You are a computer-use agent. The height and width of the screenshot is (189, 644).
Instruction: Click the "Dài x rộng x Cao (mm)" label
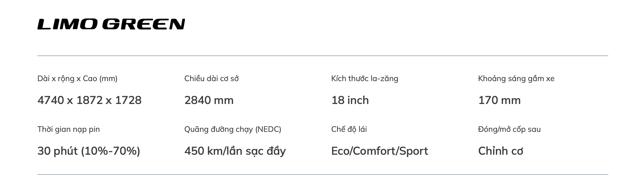pos(78,79)
